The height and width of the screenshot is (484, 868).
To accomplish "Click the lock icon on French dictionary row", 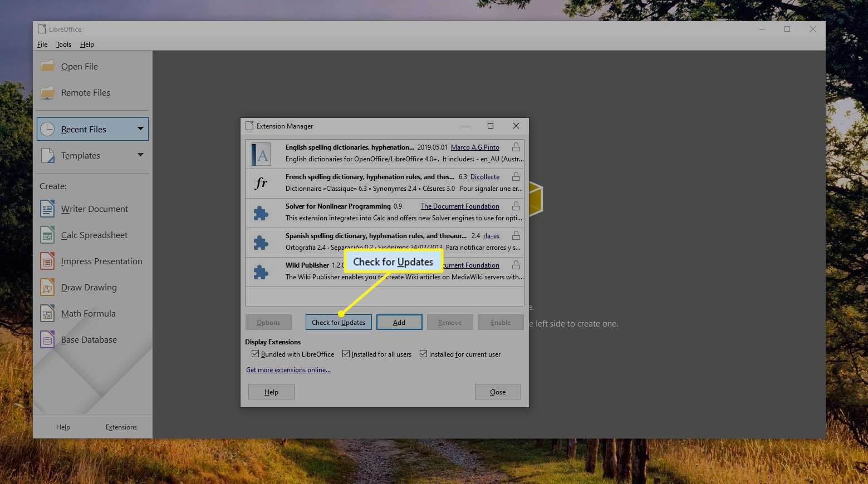I will [516, 176].
